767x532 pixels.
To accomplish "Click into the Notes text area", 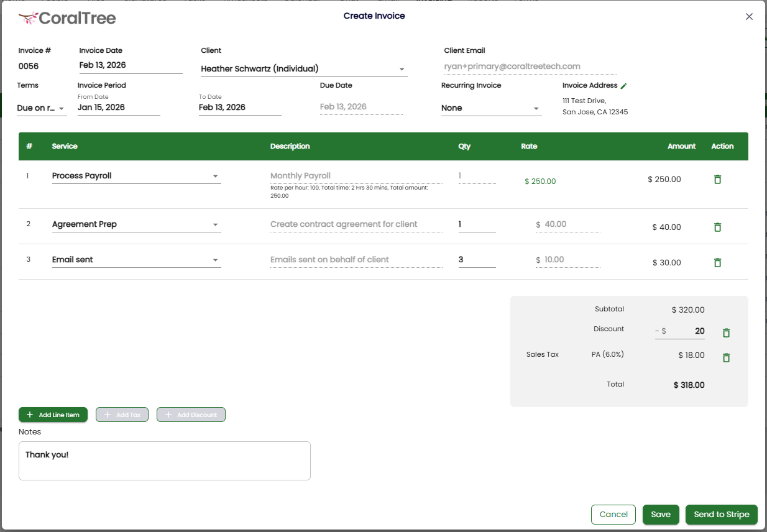I will [x=164, y=461].
